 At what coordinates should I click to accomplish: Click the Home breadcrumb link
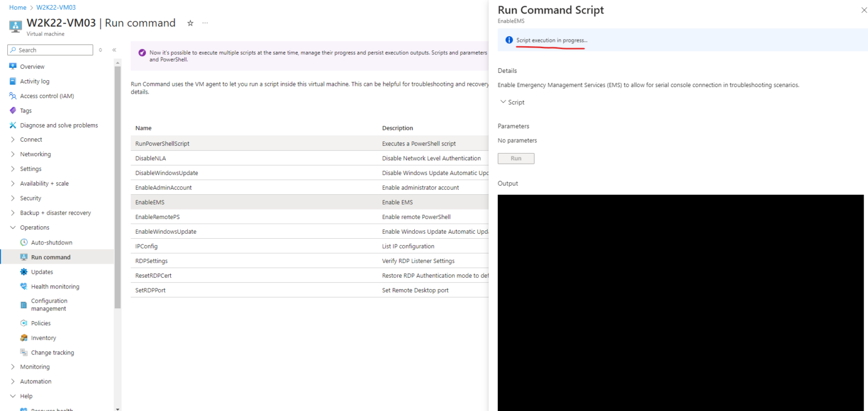18,7
